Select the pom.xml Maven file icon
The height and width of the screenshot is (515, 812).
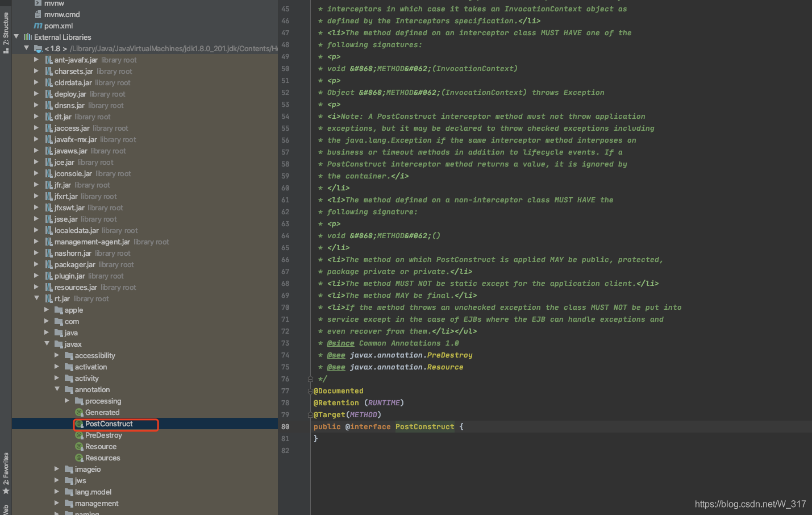38,26
